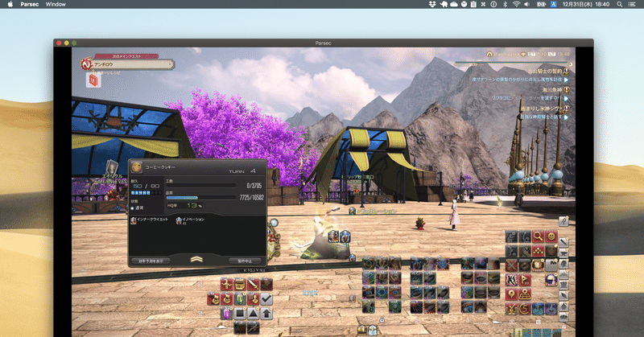Click the left button at crafting window bottom
This screenshot has height=337, width=644.
tap(151, 261)
